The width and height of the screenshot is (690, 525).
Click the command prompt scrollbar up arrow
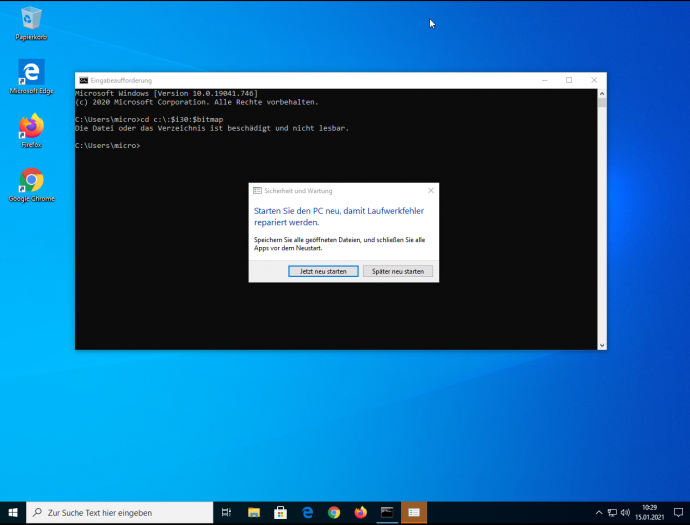(x=602, y=94)
